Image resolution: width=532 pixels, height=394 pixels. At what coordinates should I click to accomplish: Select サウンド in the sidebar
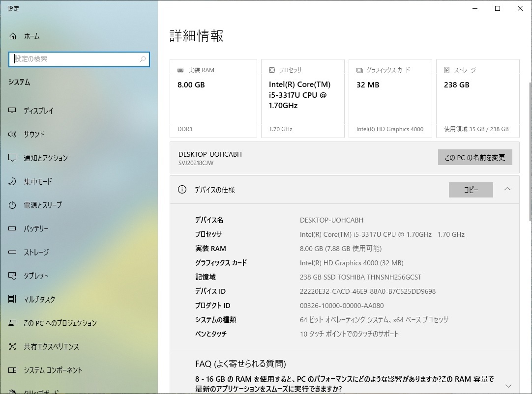point(79,134)
